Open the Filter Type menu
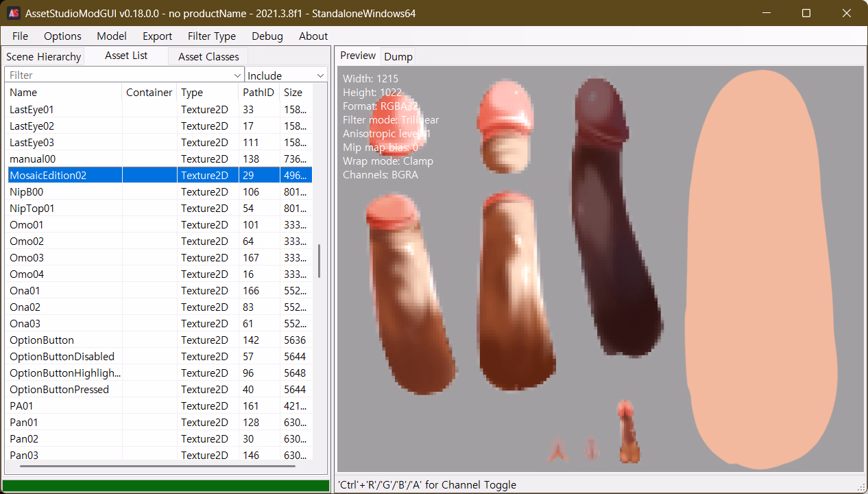The height and width of the screenshot is (494, 868). [x=211, y=36]
